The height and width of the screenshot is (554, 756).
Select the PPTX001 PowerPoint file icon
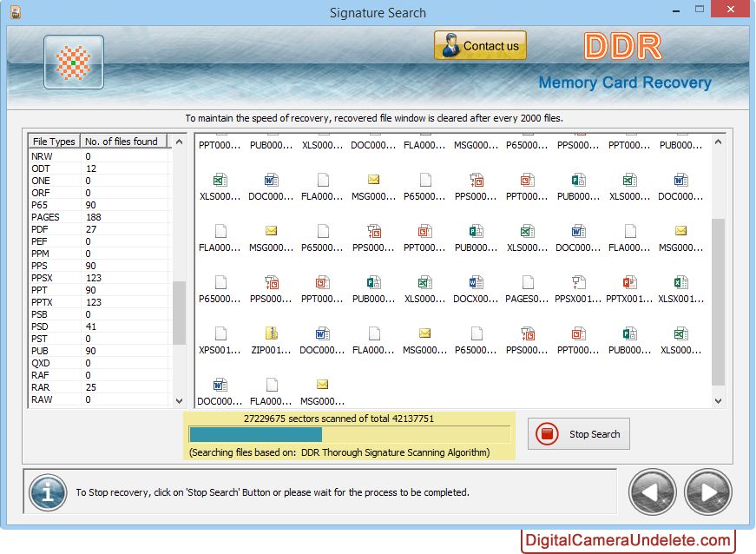(629, 282)
